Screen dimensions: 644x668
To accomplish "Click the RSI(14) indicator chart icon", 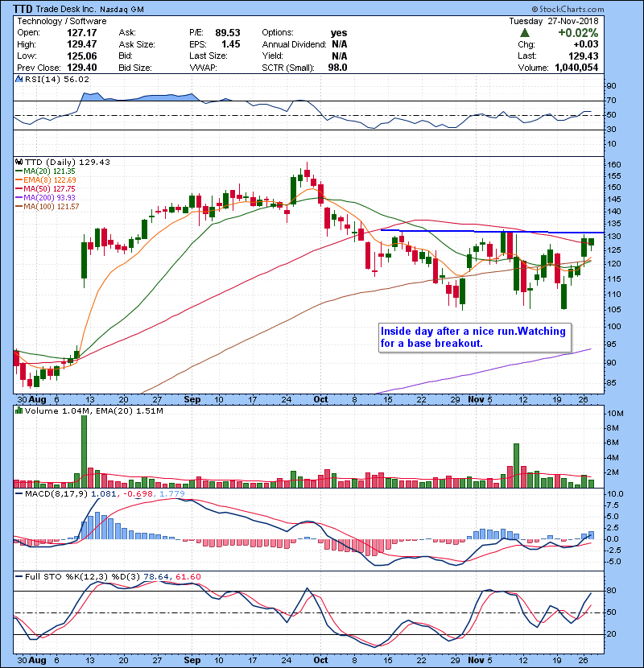I will pyautogui.click(x=19, y=79).
